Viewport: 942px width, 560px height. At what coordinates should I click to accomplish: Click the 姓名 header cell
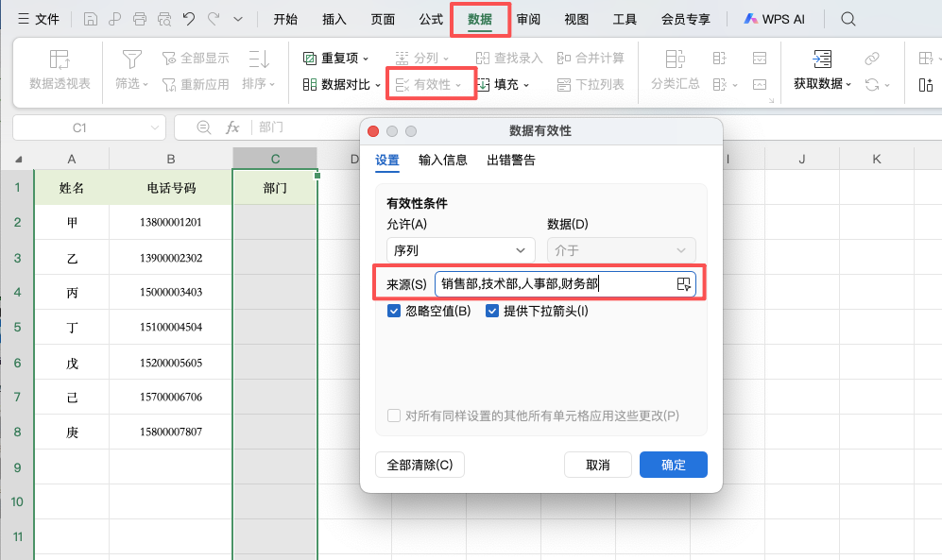click(72, 188)
